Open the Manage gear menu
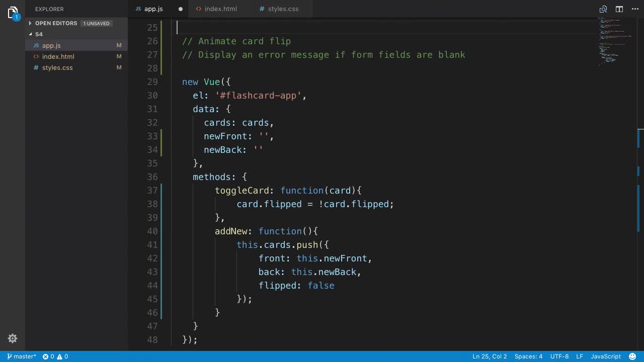This screenshot has height=362, width=644. click(13, 338)
